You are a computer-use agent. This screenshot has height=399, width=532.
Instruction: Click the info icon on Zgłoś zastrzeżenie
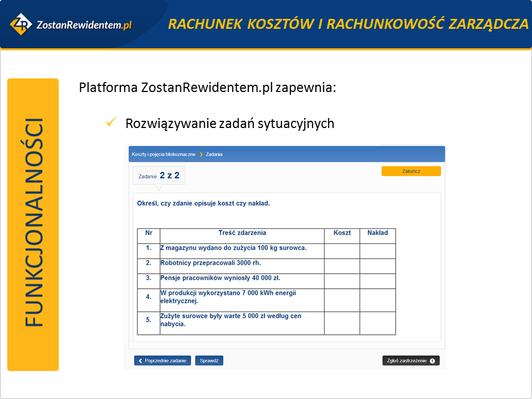(x=432, y=361)
